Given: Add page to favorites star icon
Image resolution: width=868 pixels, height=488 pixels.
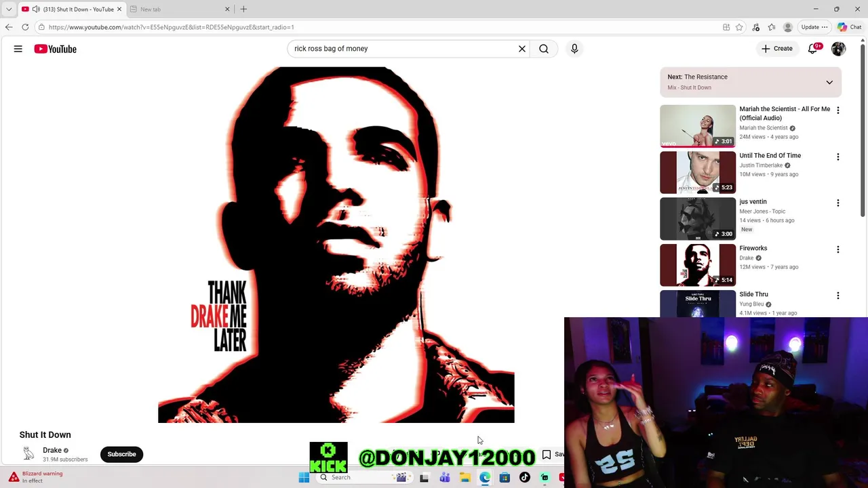Looking at the screenshot, I should click(740, 27).
